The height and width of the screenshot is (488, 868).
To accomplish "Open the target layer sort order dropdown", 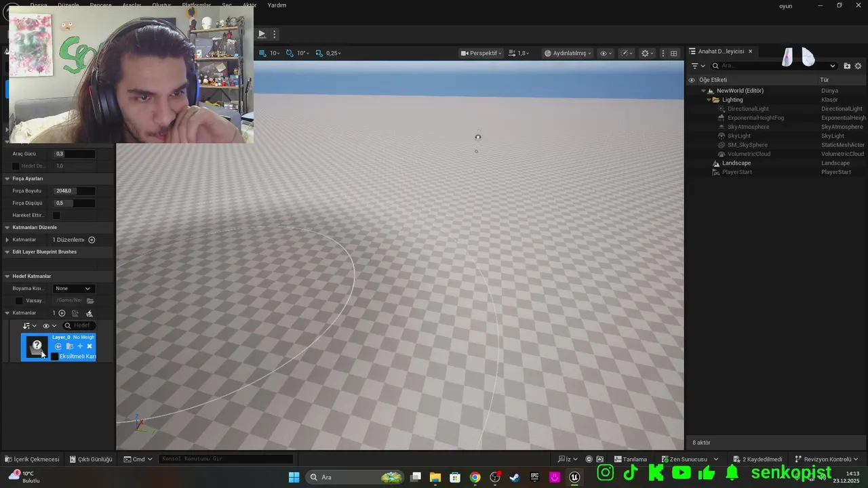I will tap(30, 326).
